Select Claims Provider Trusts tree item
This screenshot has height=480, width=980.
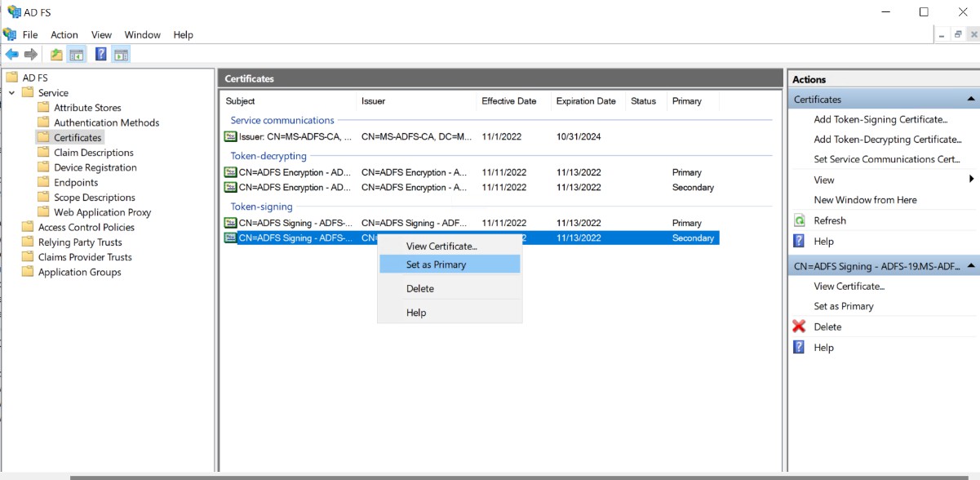point(85,257)
